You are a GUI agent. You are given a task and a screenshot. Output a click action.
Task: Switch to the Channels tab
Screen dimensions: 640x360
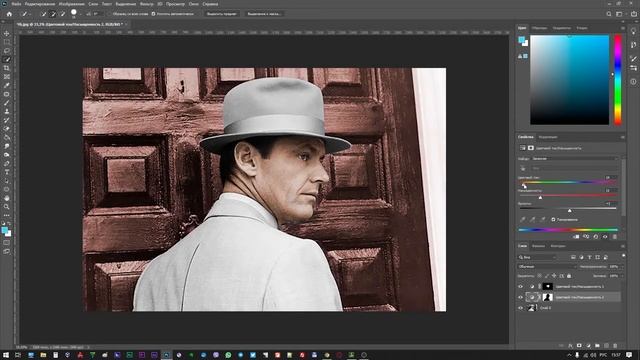(538, 246)
